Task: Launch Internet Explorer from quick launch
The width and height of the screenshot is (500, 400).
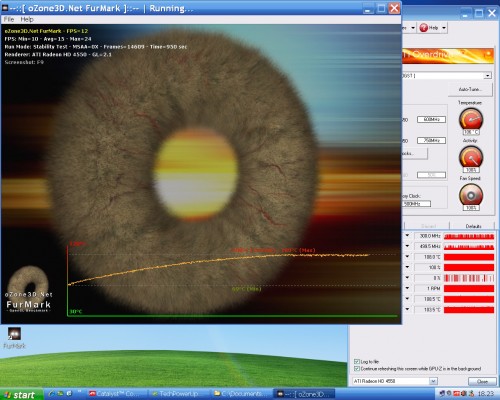Action: [x=52, y=394]
